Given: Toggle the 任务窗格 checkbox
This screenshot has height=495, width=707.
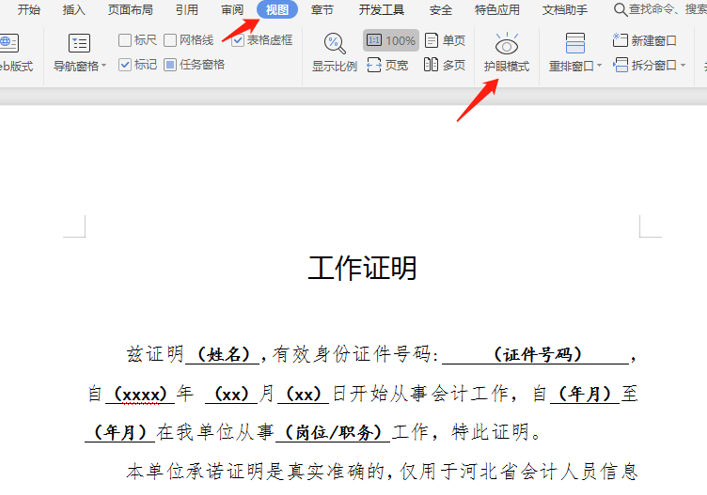Looking at the screenshot, I should point(170,65).
